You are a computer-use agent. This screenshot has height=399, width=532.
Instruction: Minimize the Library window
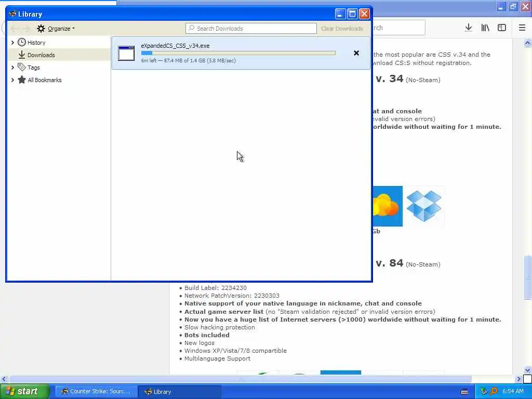(340, 14)
